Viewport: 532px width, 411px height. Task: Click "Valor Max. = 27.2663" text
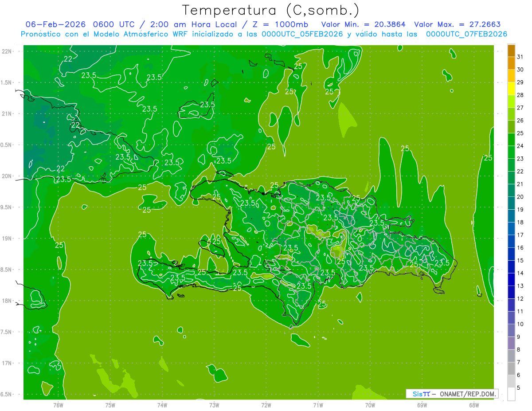pyautogui.click(x=458, y=24)
